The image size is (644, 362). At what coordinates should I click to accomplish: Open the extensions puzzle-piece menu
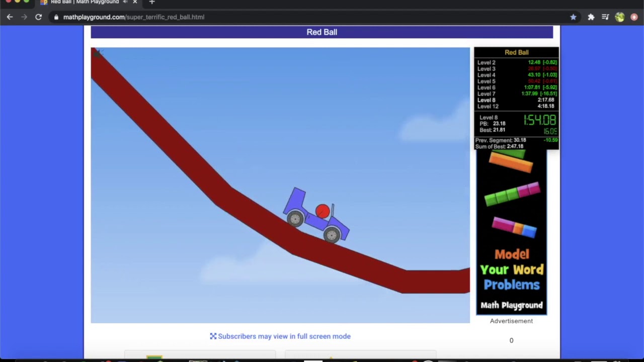pyautogui.click(x=591, y=17)
